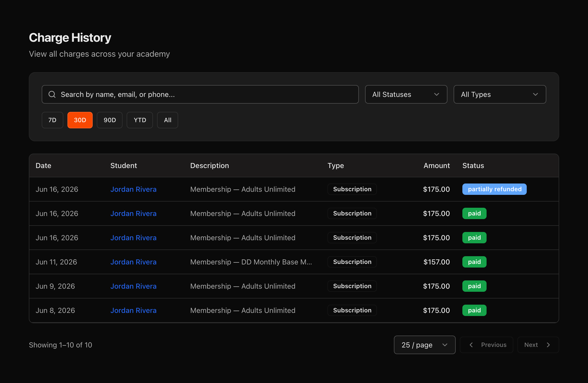Click the Charge History heading
Screen dimensions: 588x383
70,38
